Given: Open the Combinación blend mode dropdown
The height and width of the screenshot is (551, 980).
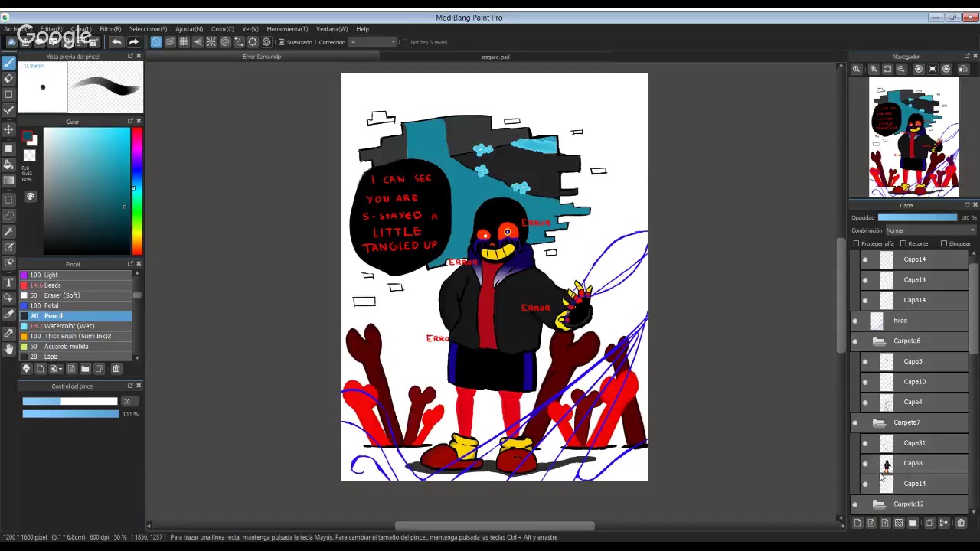Looking at the screenshot, I should (929, 230).
